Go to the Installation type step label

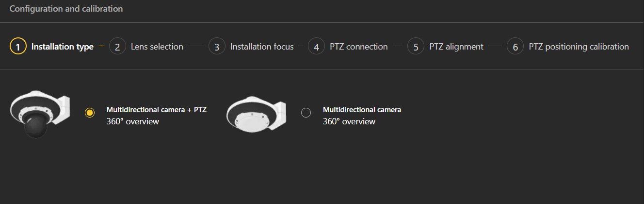63,47
